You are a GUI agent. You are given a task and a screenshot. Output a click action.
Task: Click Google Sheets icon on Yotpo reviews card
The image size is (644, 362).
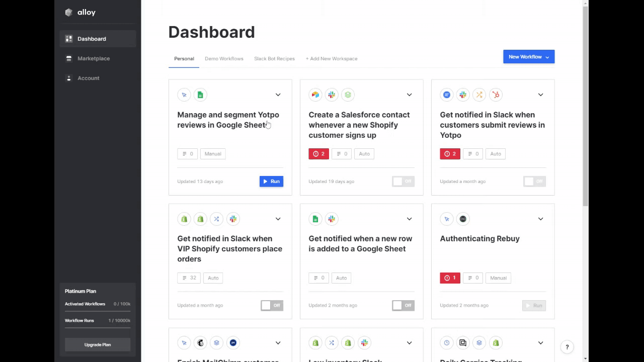[x=200, y=95]
